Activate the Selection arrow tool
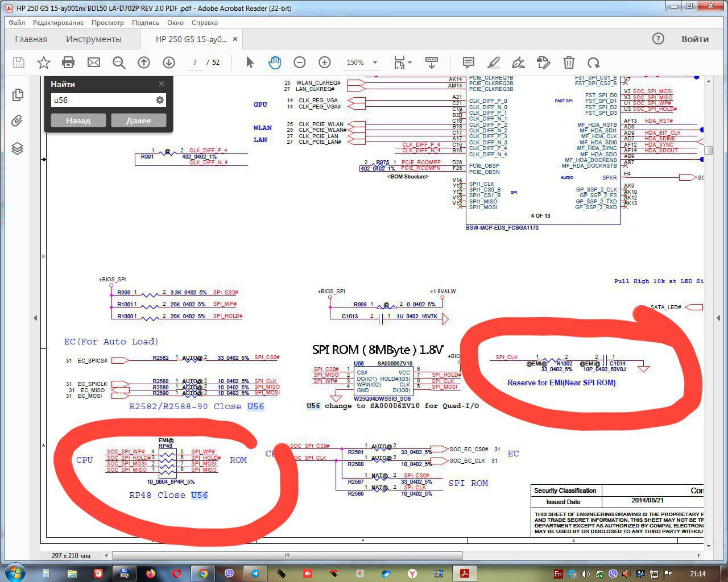This screenshot has width=728, height=582. (250, 63)
